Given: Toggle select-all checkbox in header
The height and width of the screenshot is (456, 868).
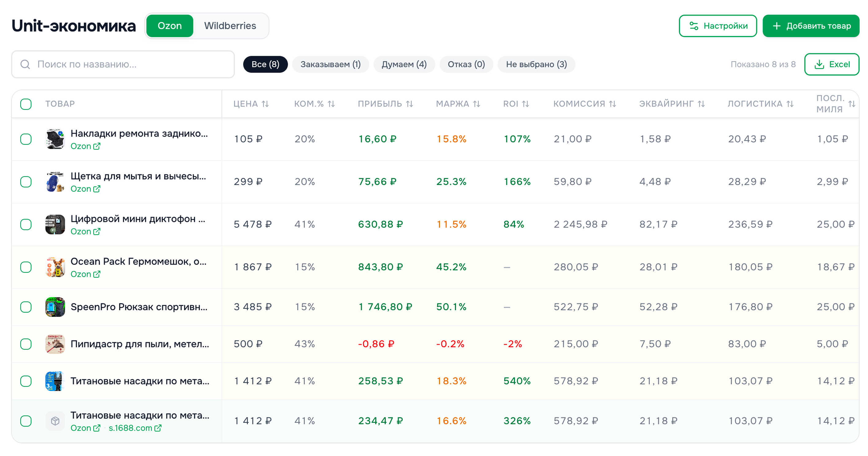Looking at the screenshot, I should [x=26, y=104].
